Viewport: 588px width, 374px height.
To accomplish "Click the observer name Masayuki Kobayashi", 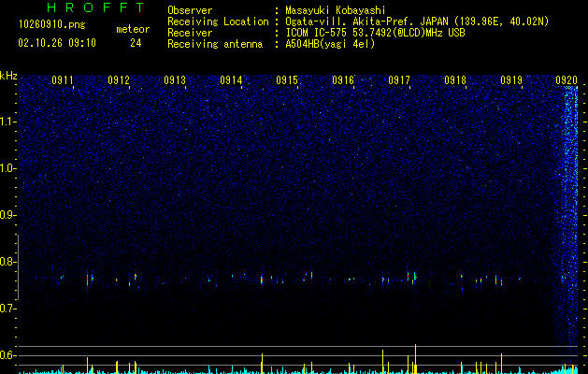I will (336, 10).
